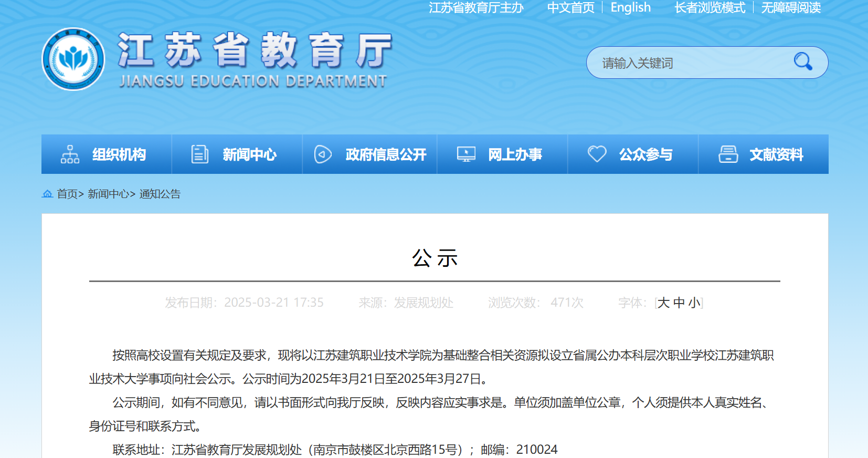The height and width of the screenshot is (458, 868).
Task: Open 无障碍阅读 accessibility reading
Action: (x=791, y=8)
